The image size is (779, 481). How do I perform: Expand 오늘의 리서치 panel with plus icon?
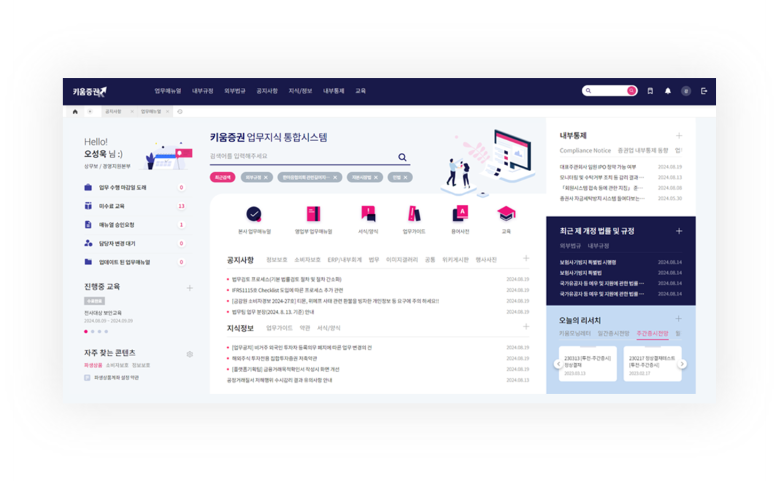679,319
